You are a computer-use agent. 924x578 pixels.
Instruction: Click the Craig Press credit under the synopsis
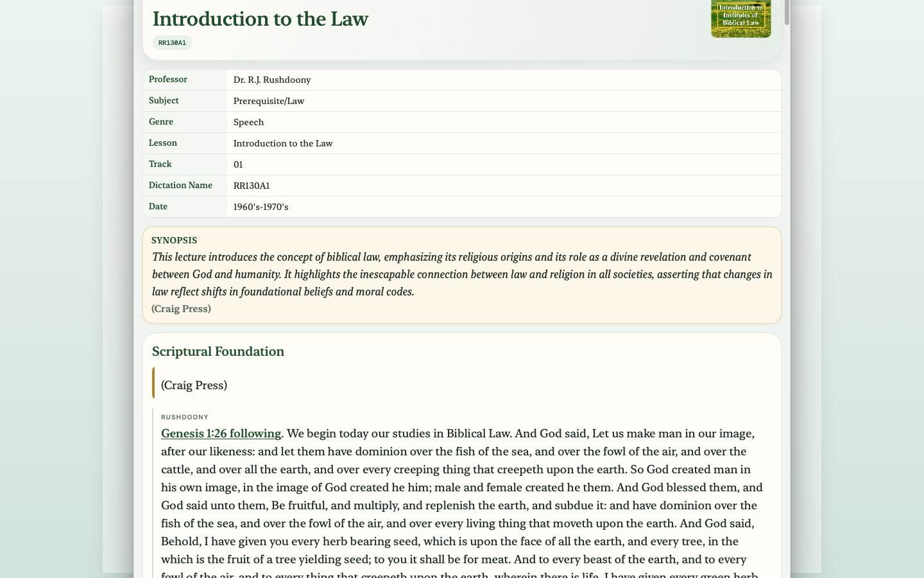point(181,309)
